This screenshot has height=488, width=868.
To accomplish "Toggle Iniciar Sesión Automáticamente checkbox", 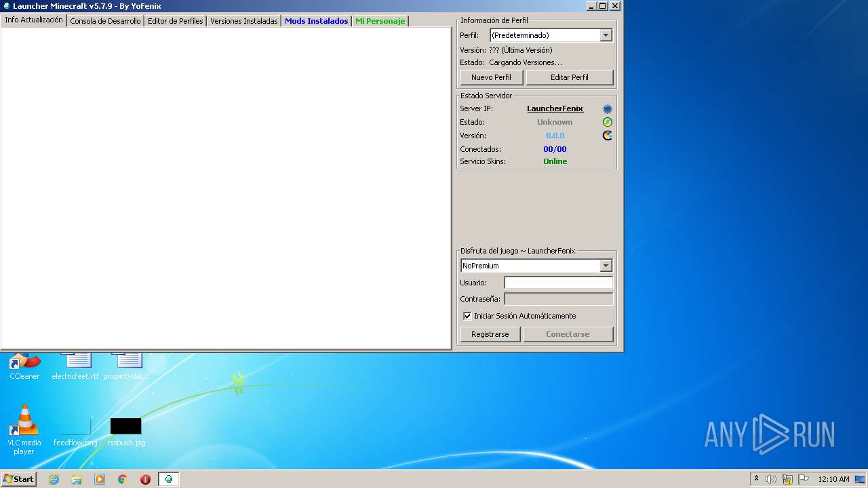I will coord(467,316).
